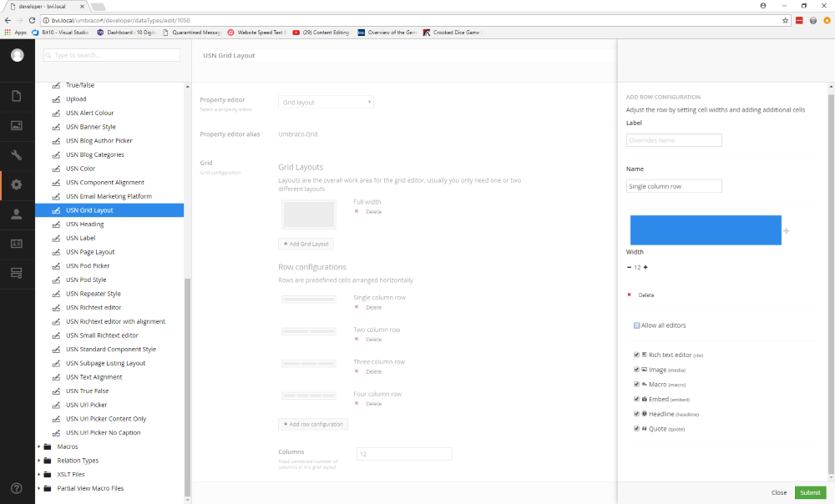Screen dimensions: 835x504
Task: Click the Name field Single column row
Action: click(674, 186)
